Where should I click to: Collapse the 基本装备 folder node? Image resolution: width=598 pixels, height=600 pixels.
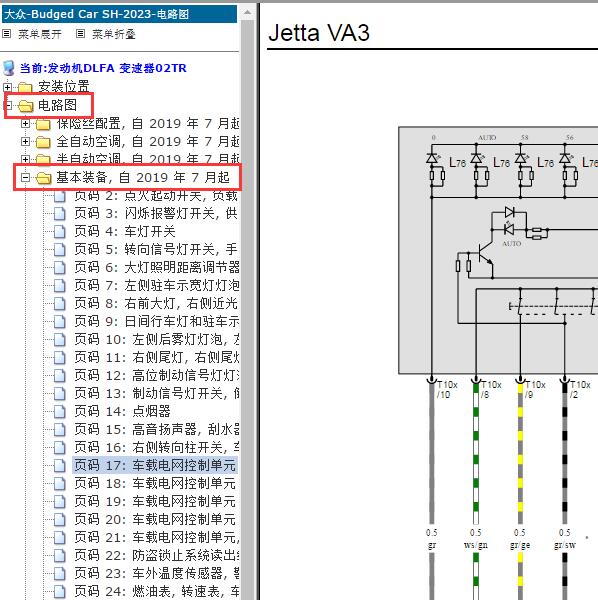tap(25, 177)
